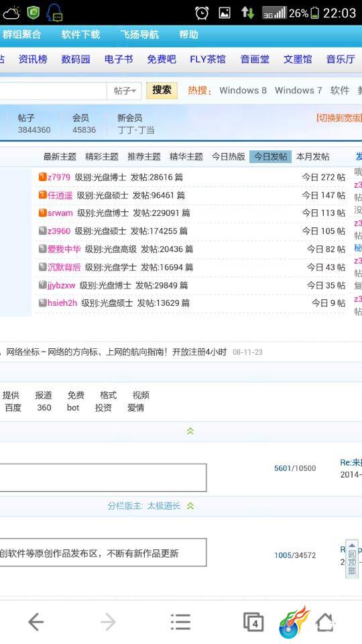The image size is (362, 644).
Task: Tap the browser forward arrow icon
Action: click(108, 623)
